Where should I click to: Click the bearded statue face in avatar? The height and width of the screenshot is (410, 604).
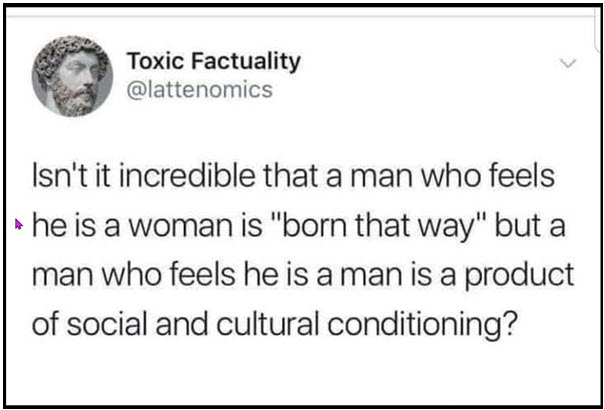point(77,83)
